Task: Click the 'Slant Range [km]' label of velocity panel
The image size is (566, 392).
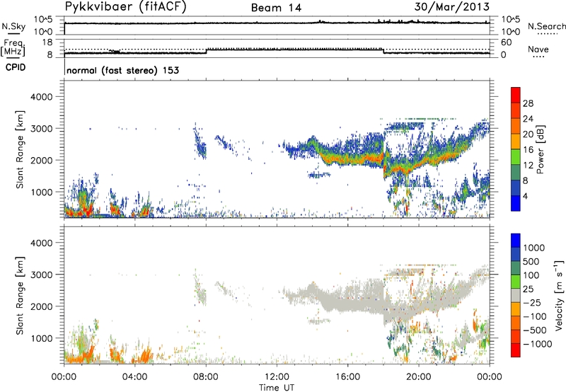Action: 20,296
